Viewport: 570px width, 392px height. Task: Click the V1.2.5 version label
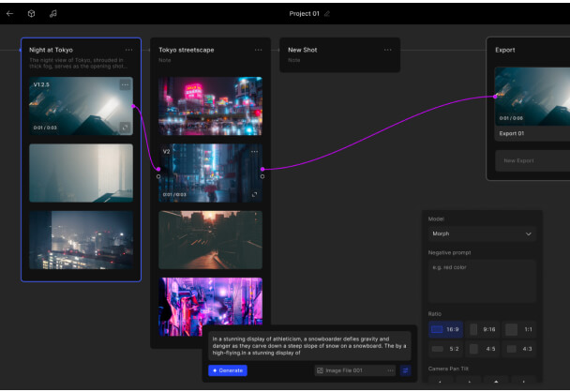coord(41,84)
